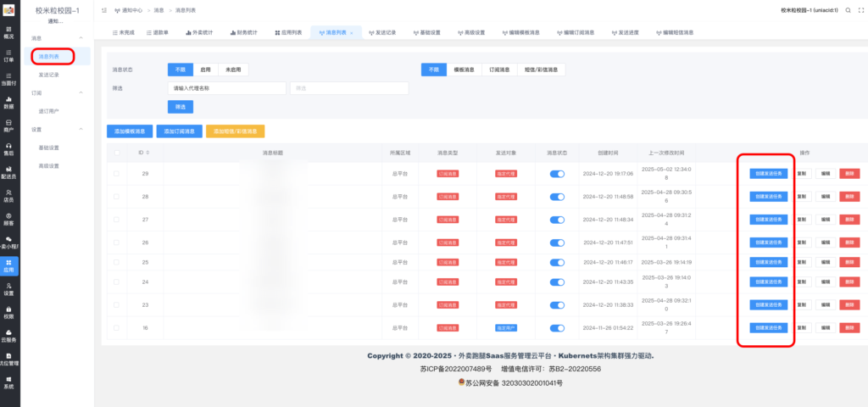Collapse the 消息 menu group in the side panel
The image size is (868, 407).
coord(81,38)
